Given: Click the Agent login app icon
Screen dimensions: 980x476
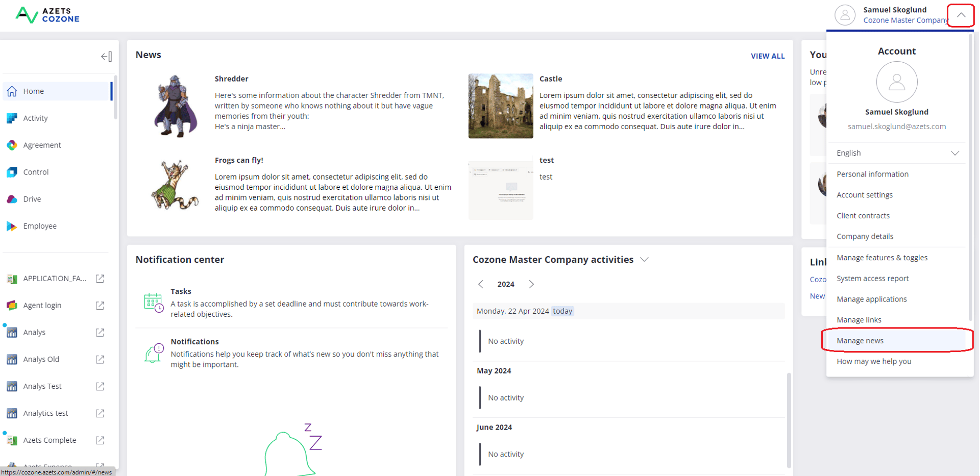Looking at the screenshot, I should (x=12, y=306).
